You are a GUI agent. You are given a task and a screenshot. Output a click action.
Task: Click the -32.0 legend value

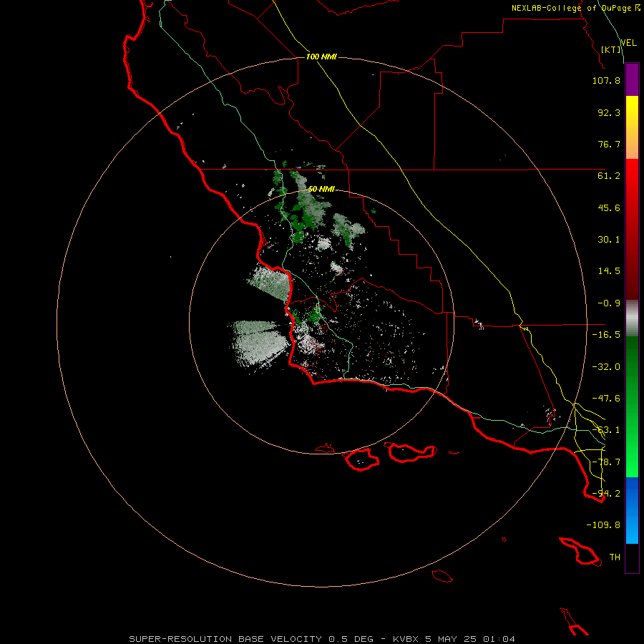(606, 367)
